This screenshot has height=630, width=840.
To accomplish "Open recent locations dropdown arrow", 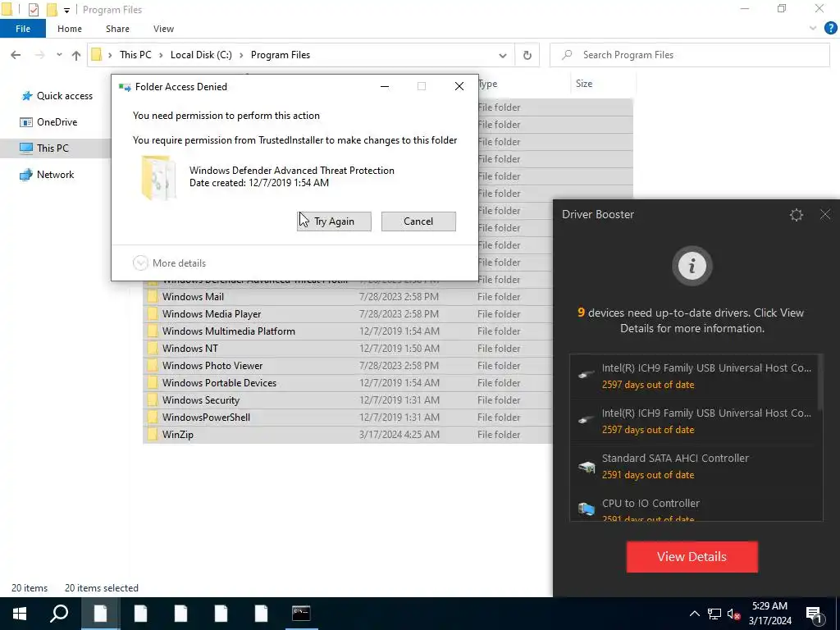I will tap(59, 55).
